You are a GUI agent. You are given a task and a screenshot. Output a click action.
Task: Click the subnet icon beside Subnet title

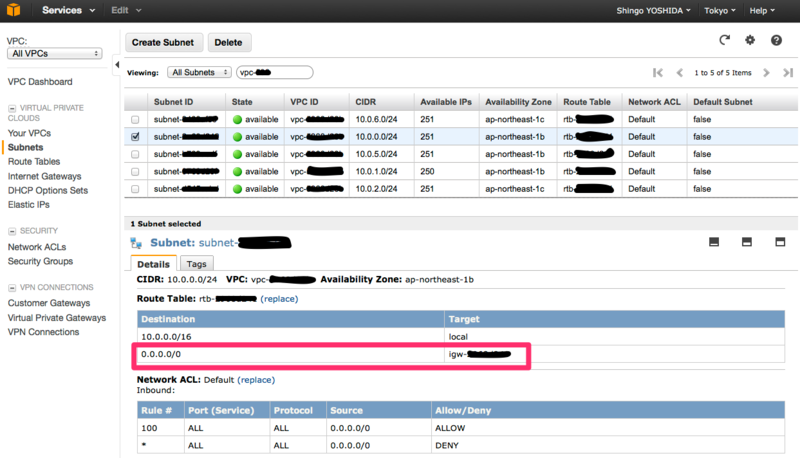pyautogui.click(x=136, y=243)
